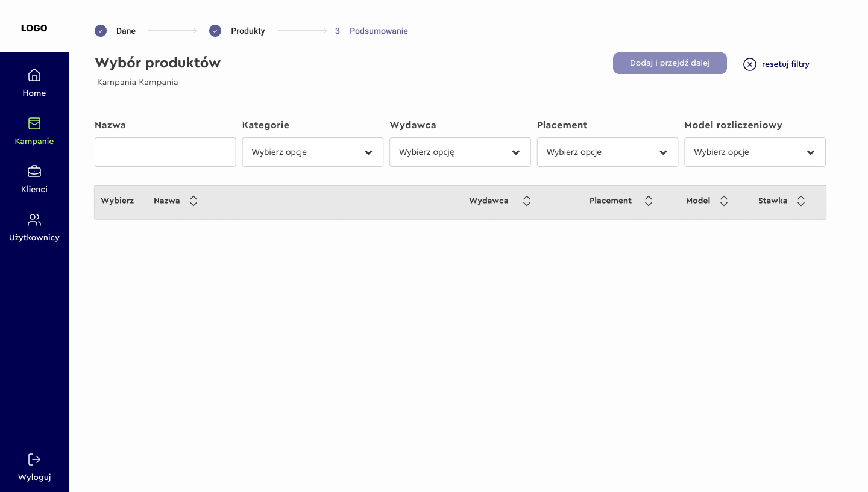Click the Stawka column header text
This screenshot has width=868, height=492.
coord(773,201)
